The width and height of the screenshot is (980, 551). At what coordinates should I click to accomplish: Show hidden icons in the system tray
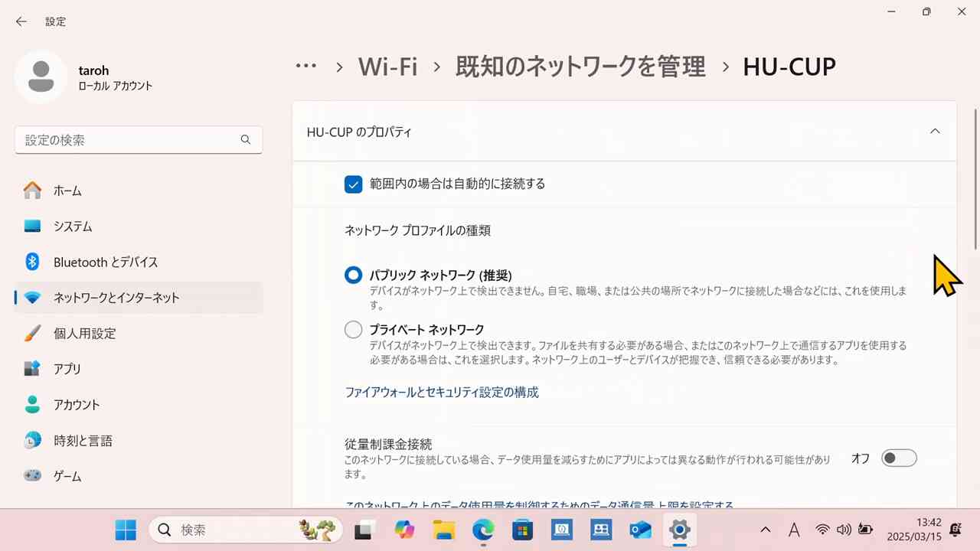pyautogui.click(x=765, y=530)
